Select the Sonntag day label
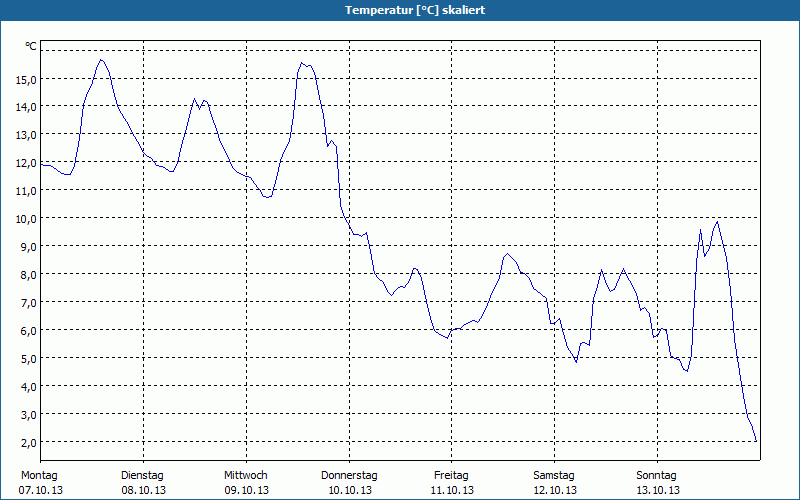Viewport: 800px width, 500px height. tap(657, 476)
